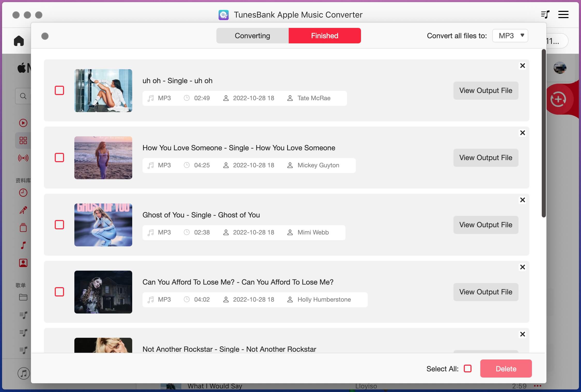Open the red more-options dots beside 2:59
The height and width of the screenshot is (392, 581).
pos(537,386)
